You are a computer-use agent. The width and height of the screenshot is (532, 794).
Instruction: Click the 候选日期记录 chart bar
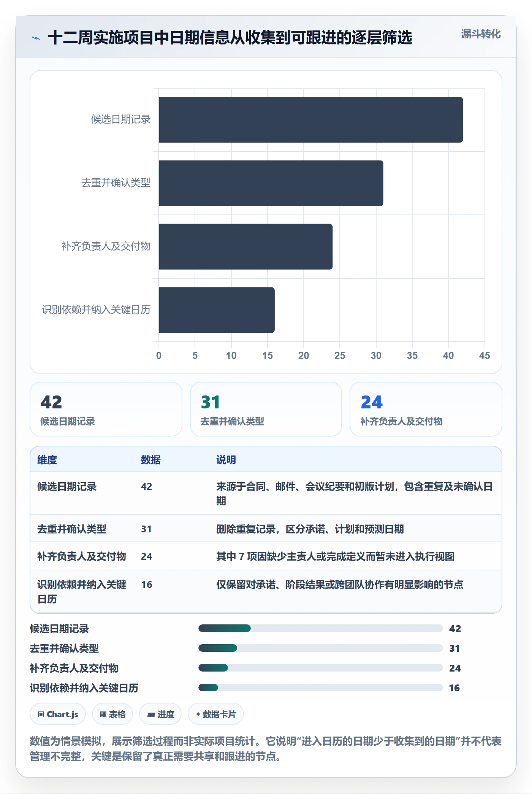click(x=311, y=120)
